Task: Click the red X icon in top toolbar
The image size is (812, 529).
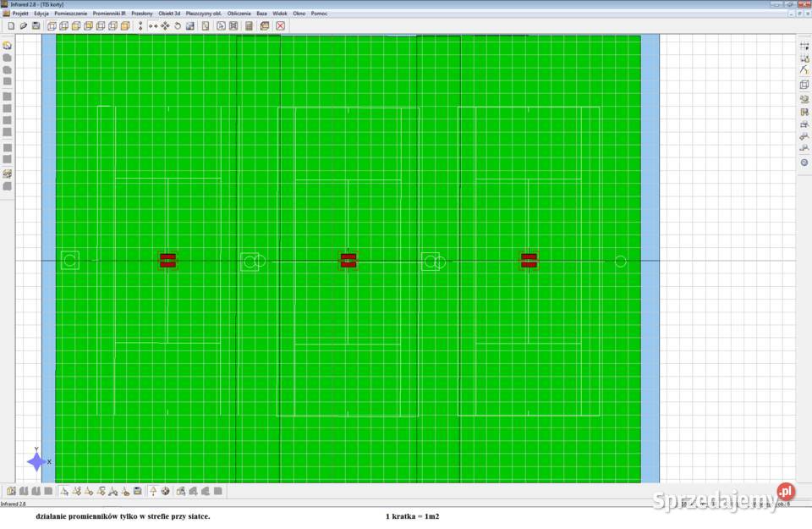Action: click(280, 26)
